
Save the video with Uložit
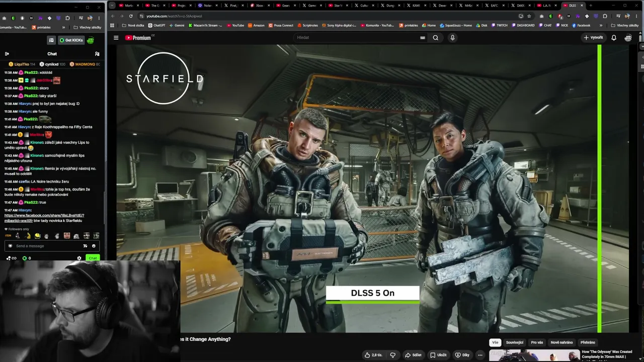pos(438,355)
